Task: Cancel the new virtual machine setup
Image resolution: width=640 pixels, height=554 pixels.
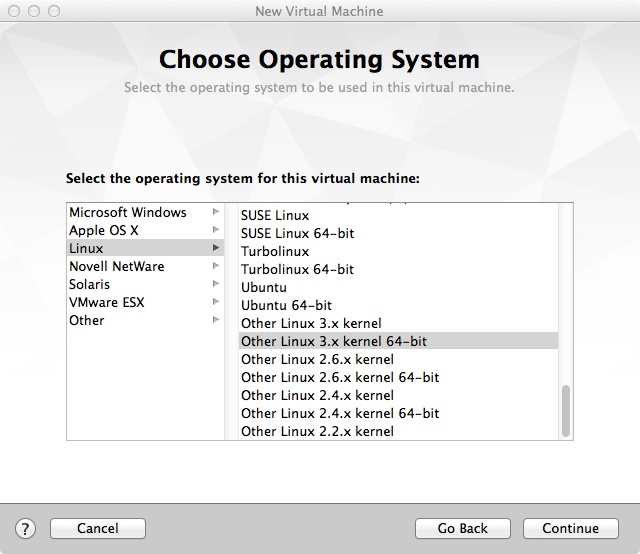Action: point(98,529)
